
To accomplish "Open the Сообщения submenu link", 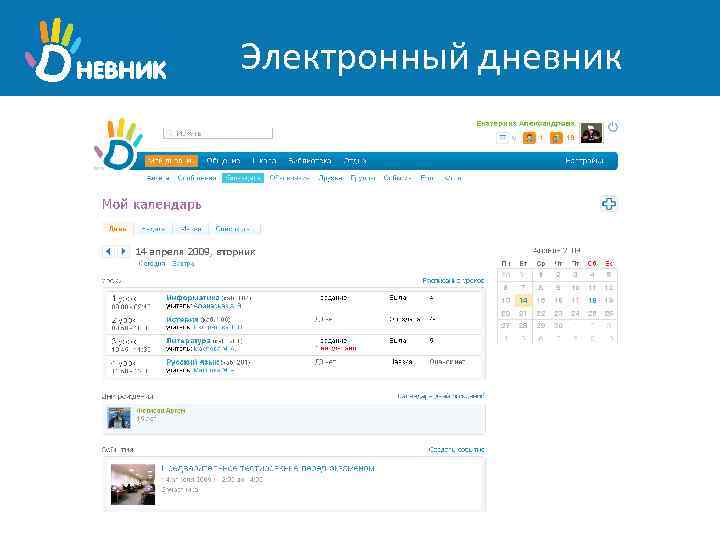I will [x=197, y=178].
